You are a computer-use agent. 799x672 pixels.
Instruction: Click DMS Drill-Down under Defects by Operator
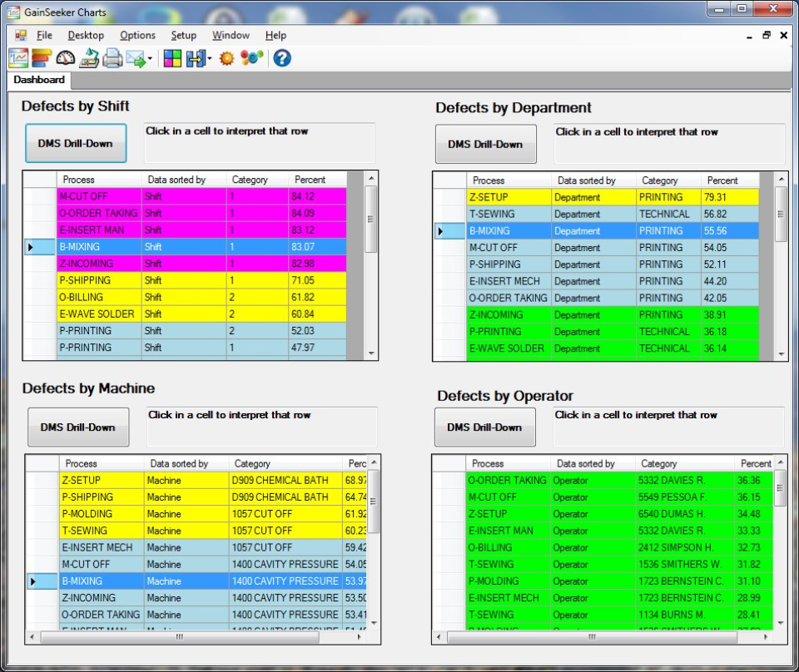484,427
